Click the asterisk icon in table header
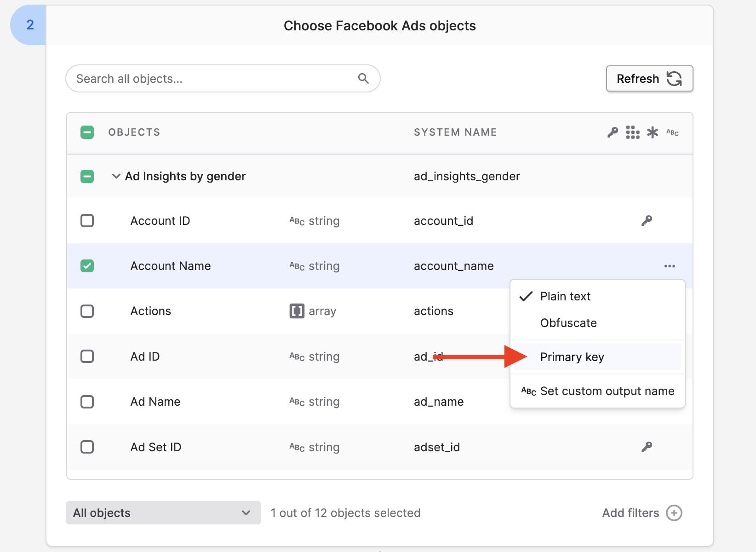756x552 pixels. click(653, 132)
